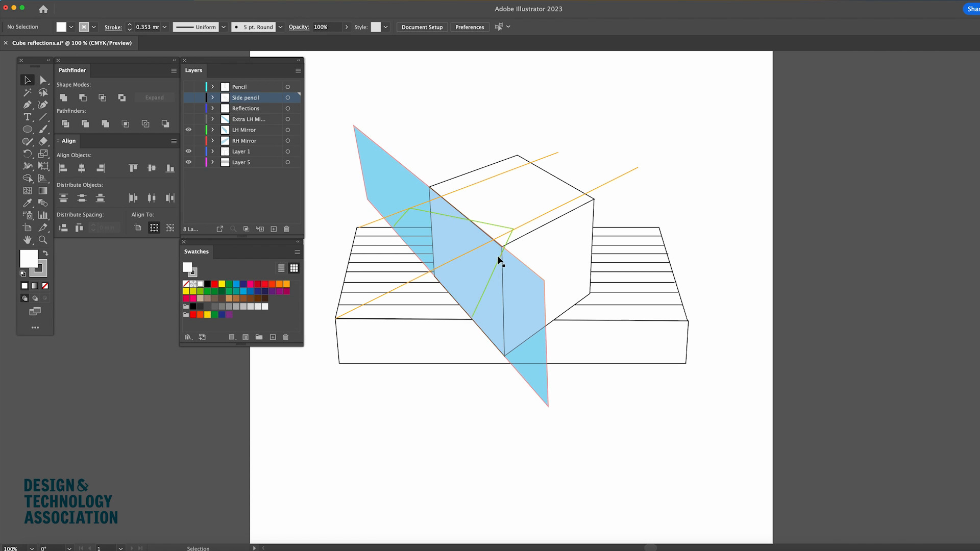Open the Cube reflections.ai document tab
This screenshot has height=551, width=980.
click(x=71, y=43)
